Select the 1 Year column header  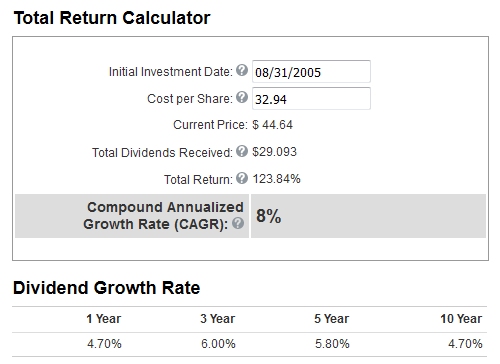tap(104, 319)
